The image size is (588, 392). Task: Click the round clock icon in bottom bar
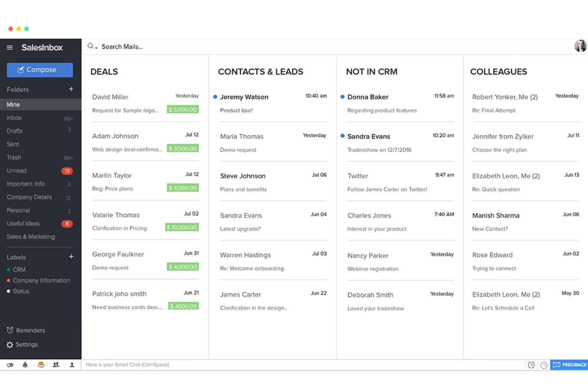pyautogui.click(x=544, y=365)
